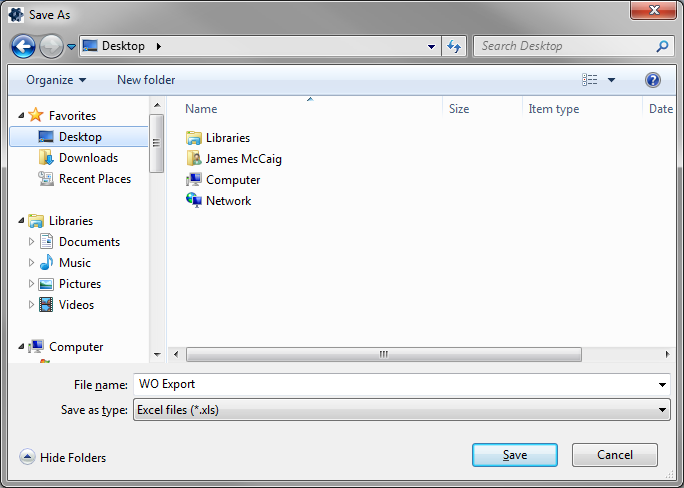
Task: Click the James McCaig folder icon
Action: click(194, 158)
